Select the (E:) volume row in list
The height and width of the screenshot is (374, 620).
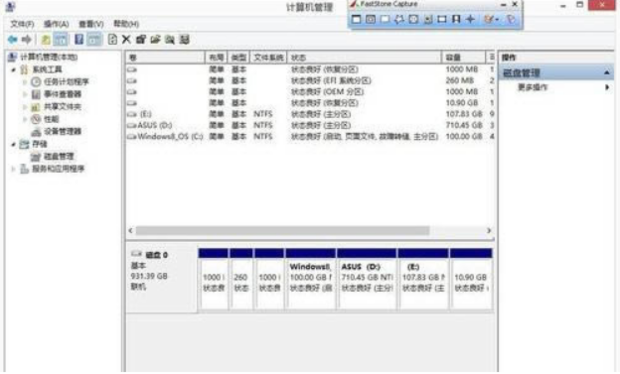point(310,114)
